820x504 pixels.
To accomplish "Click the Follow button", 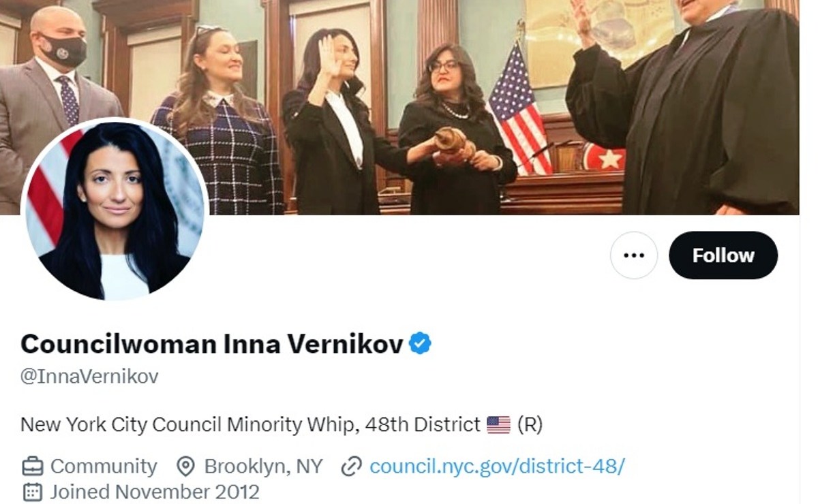I will pyautogui.click(x=723, y=255).
